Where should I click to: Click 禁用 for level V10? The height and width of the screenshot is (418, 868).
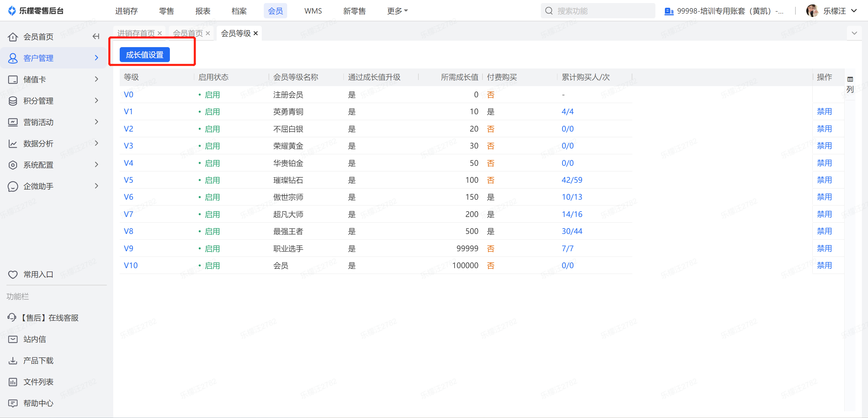tap(824, 265)
